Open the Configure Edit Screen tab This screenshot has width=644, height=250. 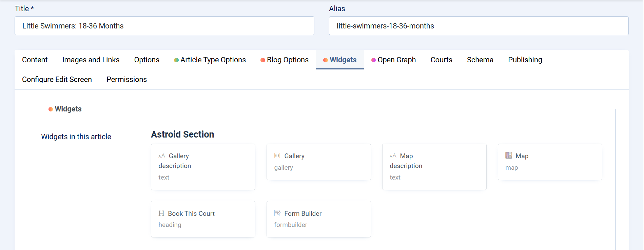point(57,79)
